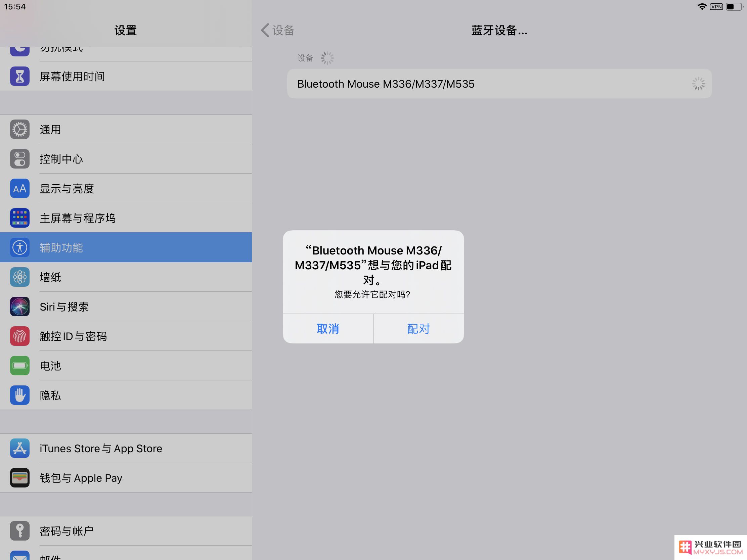The width and height of the screenshot is (747, 560).
Task: Tap the battery status icon in status bar
Action: [x=735, y=7]
